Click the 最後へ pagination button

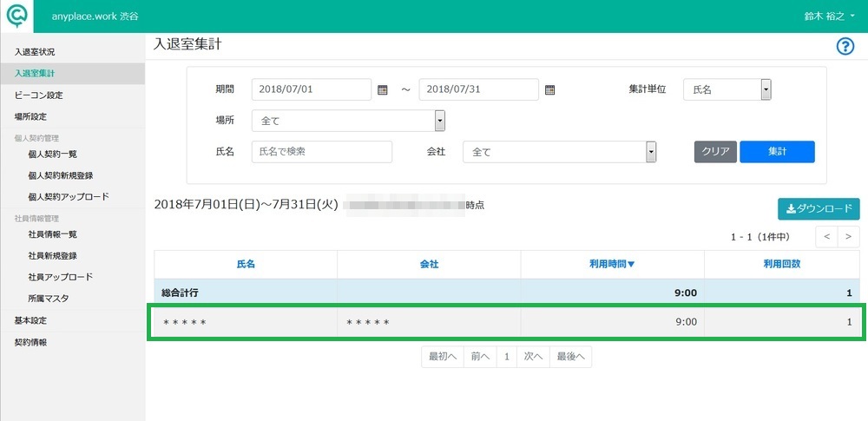point(571,357)
